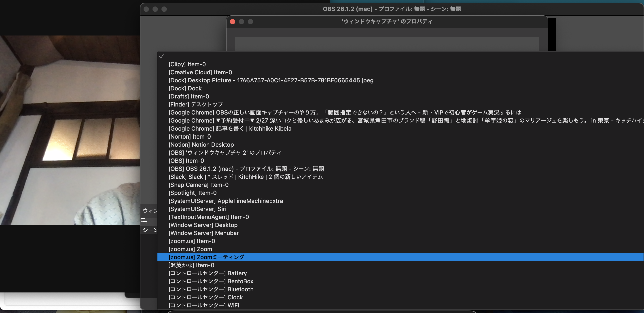Image resolution: width=644 pixels, height=313 pixels.
Task: Choose "[コントロールセンター] Battery" from the list
Action: 208,273
